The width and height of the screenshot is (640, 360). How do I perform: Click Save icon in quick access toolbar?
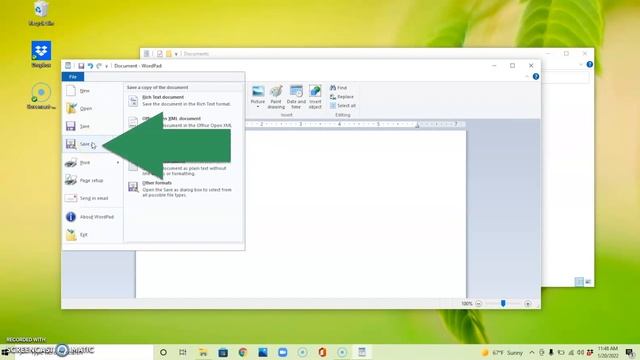81,66
